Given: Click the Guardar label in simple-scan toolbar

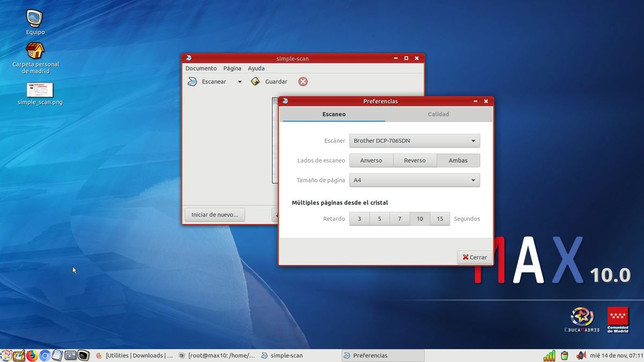Looking at the screenshot, I should (x=276, y=82).
